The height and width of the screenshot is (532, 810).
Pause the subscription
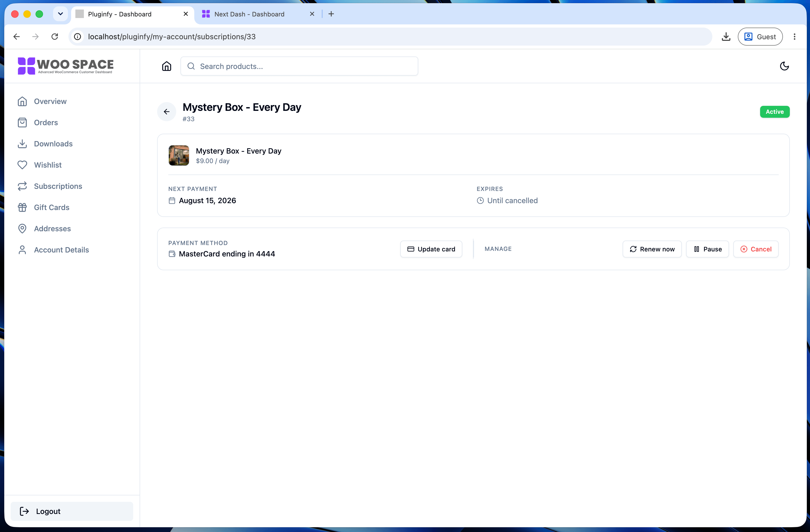pos(707,249)
